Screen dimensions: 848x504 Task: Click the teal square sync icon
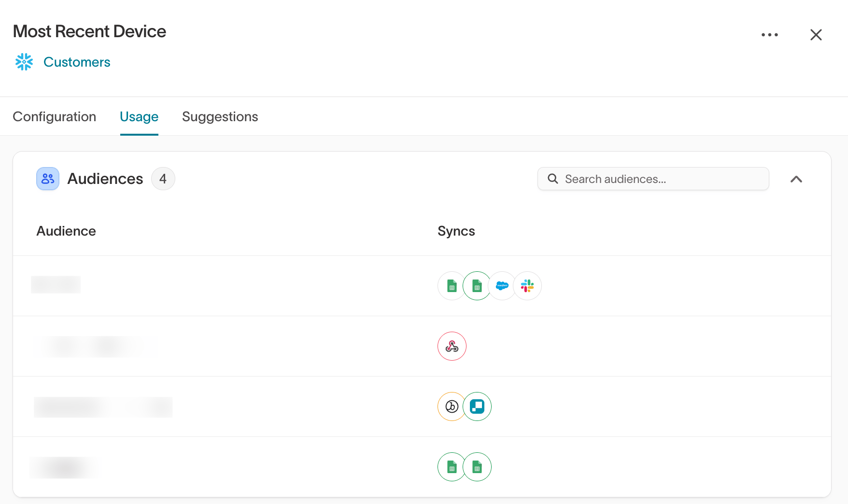coord(477,406)
